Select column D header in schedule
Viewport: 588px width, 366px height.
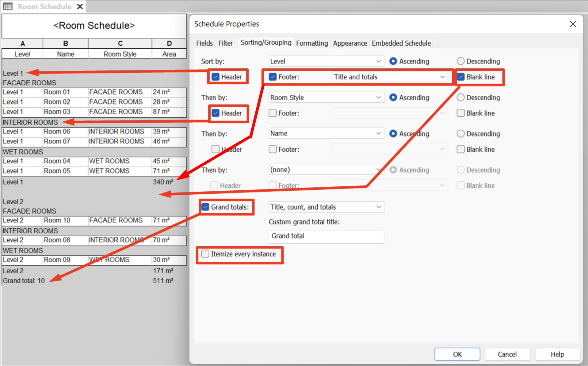[169, 44]
